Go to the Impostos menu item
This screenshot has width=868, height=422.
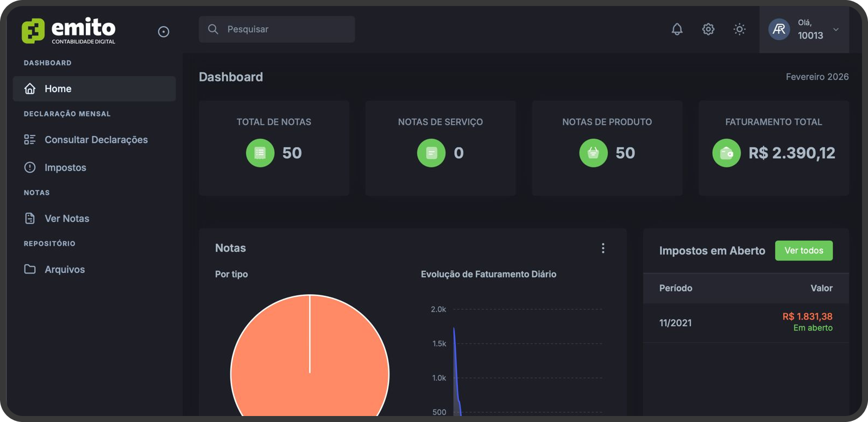[x=65, y=167]
